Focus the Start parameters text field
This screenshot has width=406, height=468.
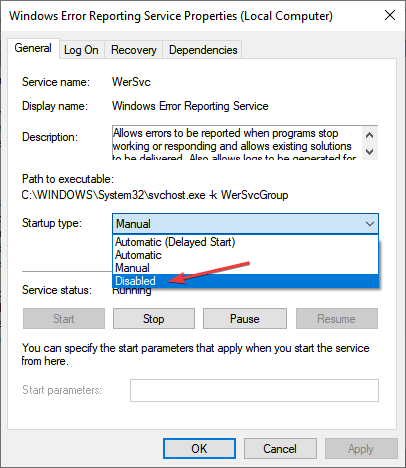pos(254,390)
